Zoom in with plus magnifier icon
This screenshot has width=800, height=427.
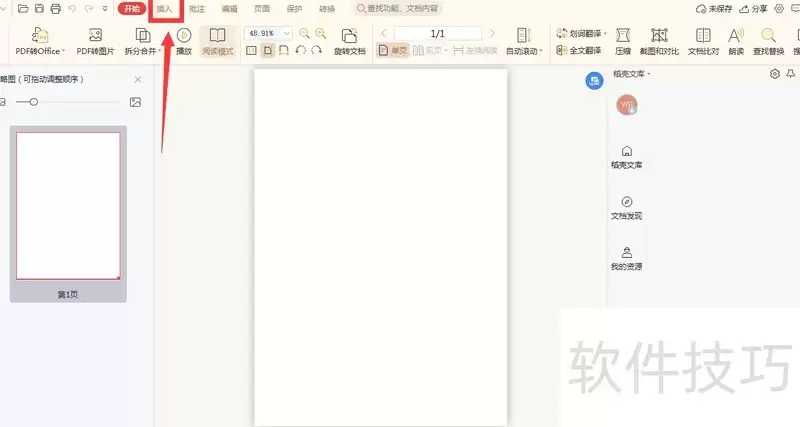click(320, 34)
